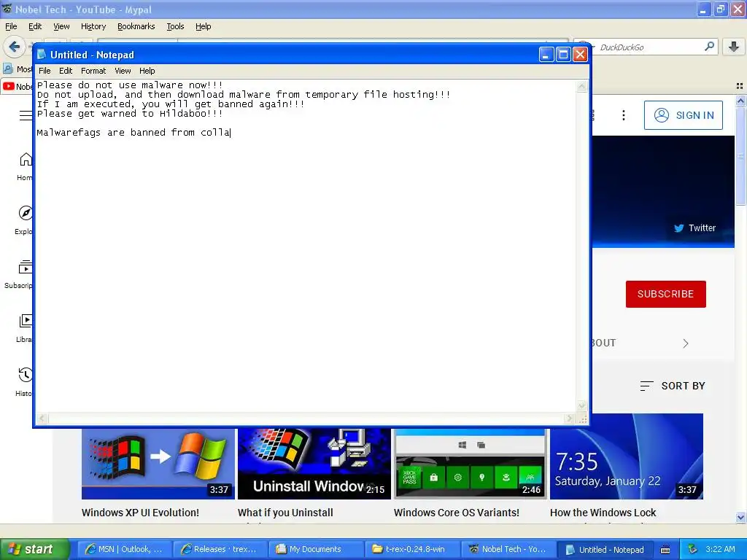Open the SORT BY dropdown
Viewport: 747px width, 560px height.
pyautogui.click(x=672, y=386)
